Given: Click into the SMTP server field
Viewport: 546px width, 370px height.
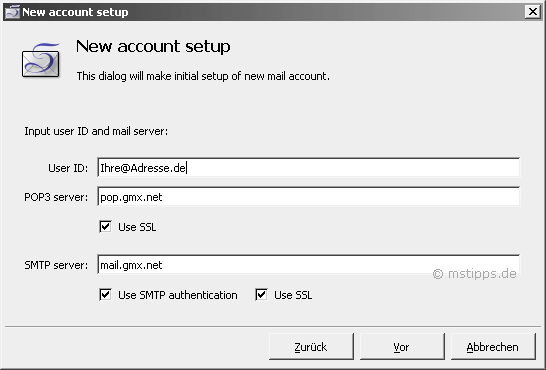Looking at the screenshot, I should 309,265.
